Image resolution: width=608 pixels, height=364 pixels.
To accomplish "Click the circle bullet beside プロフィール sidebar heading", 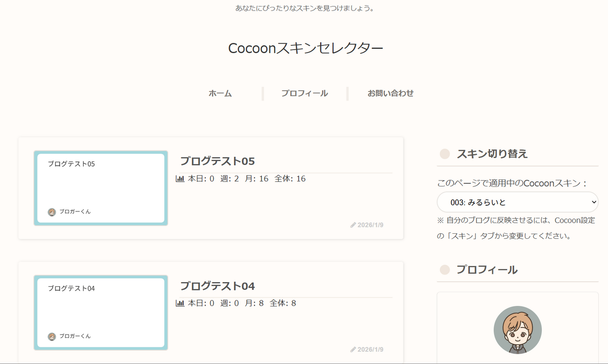I will (x=444, y=270).
